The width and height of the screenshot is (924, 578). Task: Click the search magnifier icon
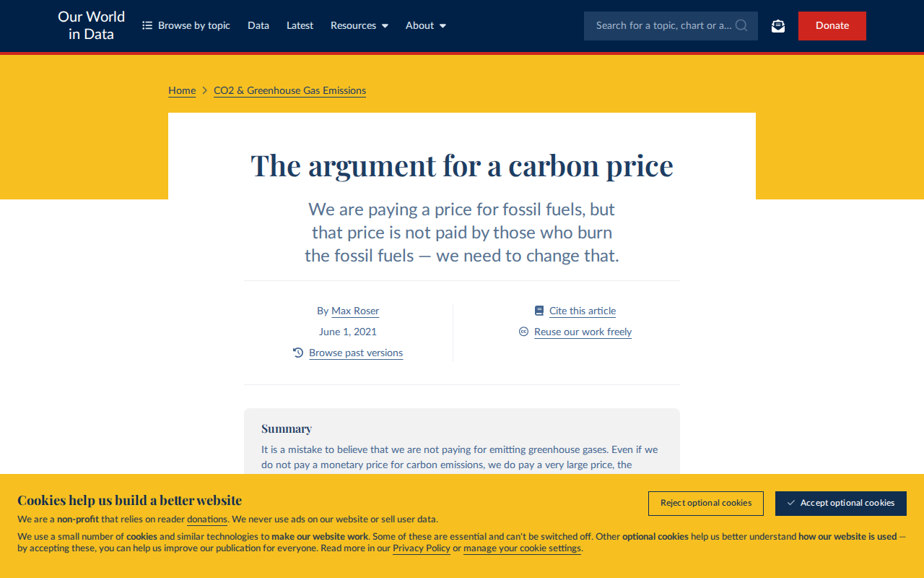tap(741, 25)
